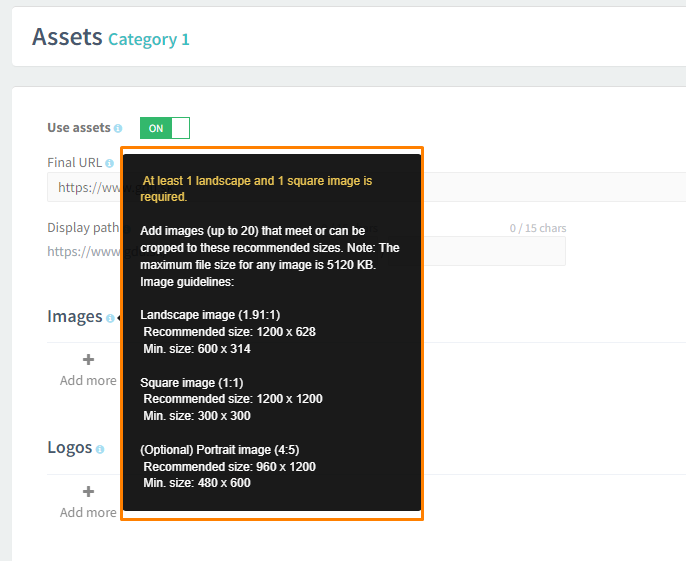Viewport: 686px width, 561px height.
Task: Click the Logos section heading
Action: (x=70, y=448)
